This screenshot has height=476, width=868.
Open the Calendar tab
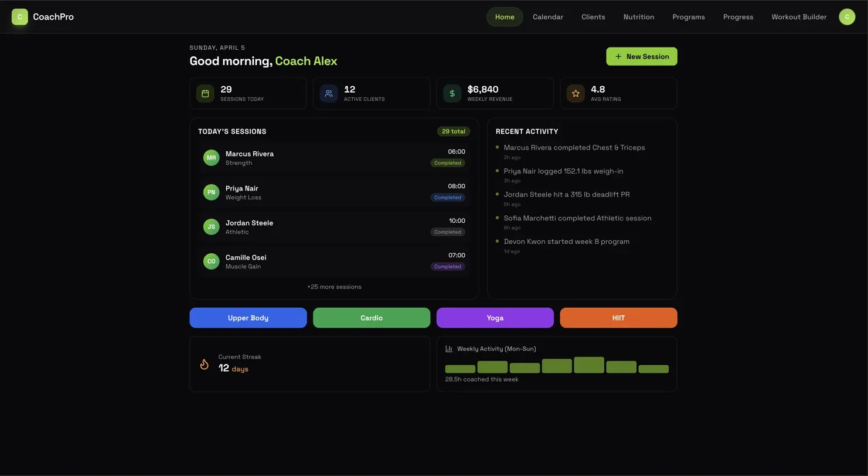coord(548,17)
